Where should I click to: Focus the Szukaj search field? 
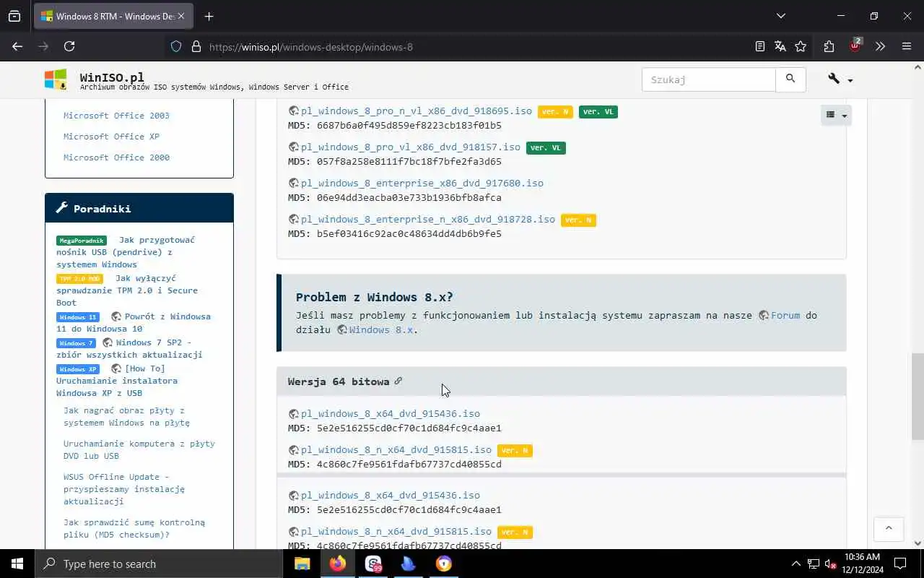tap(709, 79)
